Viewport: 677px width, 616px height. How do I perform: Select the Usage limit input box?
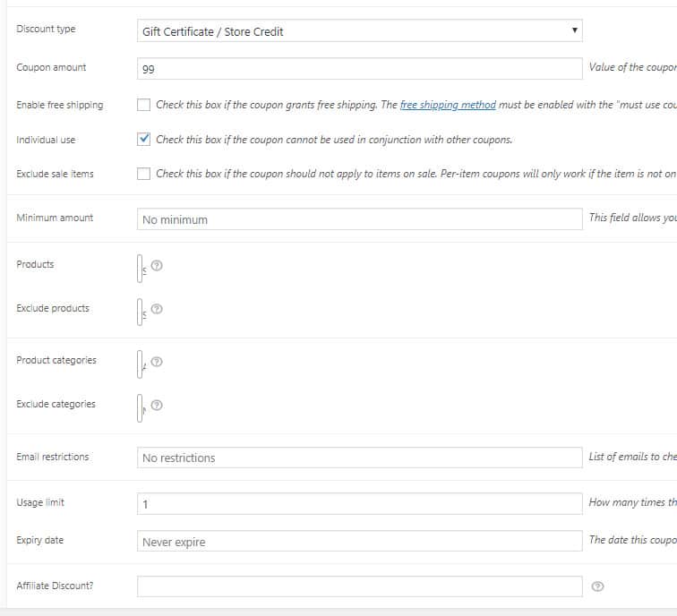click(x=359, y=504)
